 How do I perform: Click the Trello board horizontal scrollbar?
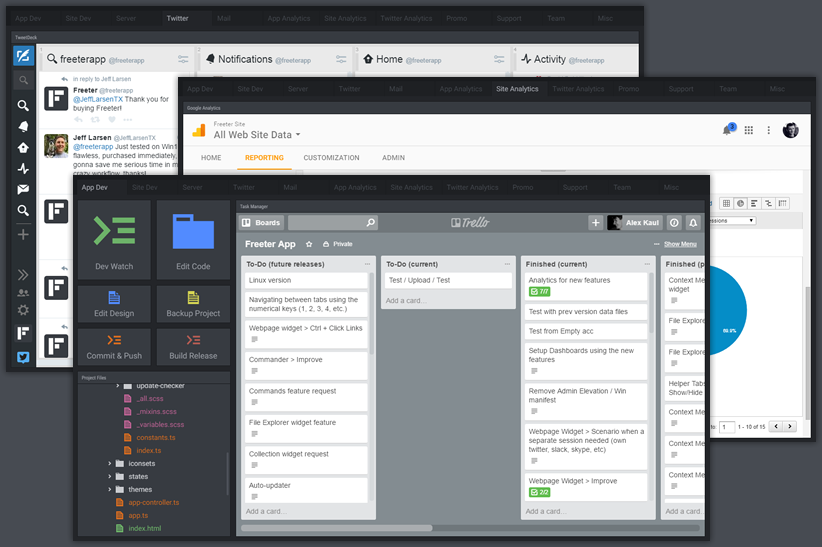(336, 528)
